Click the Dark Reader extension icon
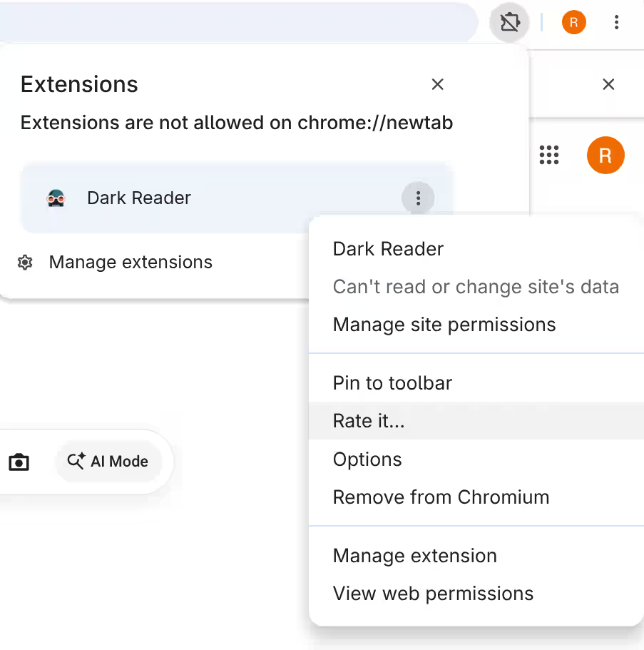This screenshot has height=650, width=644. 56,198
